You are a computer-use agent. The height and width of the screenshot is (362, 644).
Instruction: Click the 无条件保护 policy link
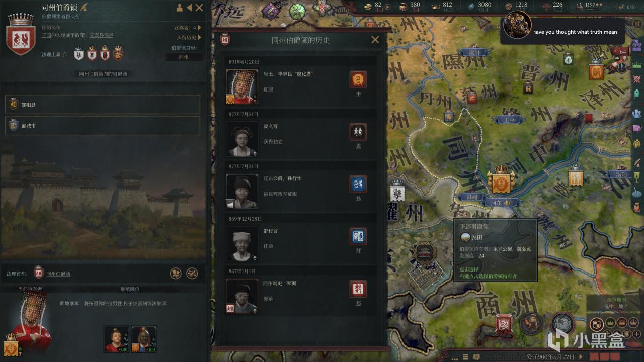coord(102,35)
